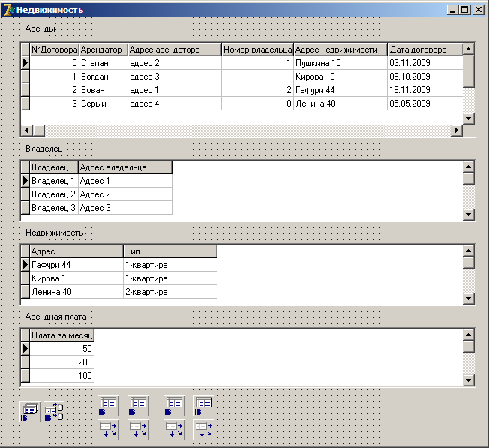
Task: Click the адрес 3 tenant address cell
Action: (x=175, y=76)
